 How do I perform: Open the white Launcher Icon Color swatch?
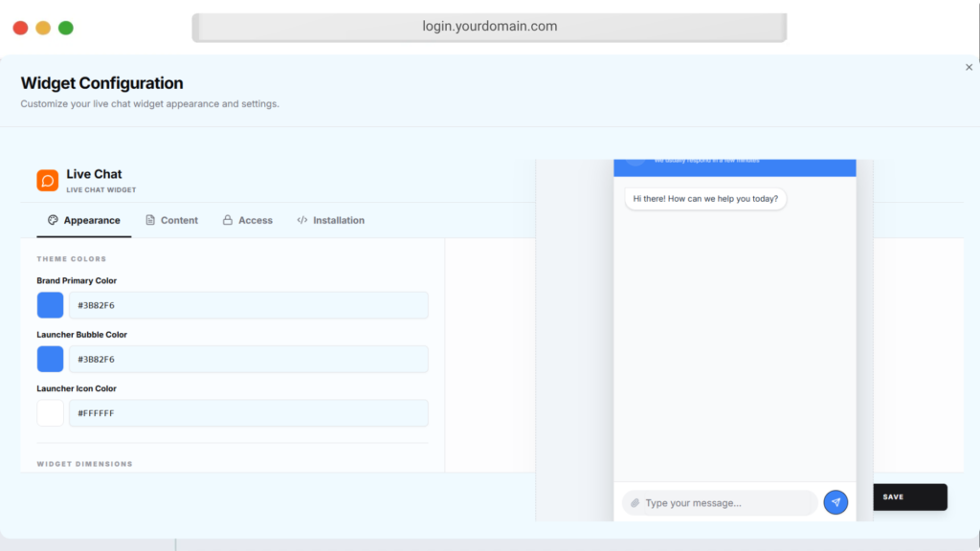point(50,413)
